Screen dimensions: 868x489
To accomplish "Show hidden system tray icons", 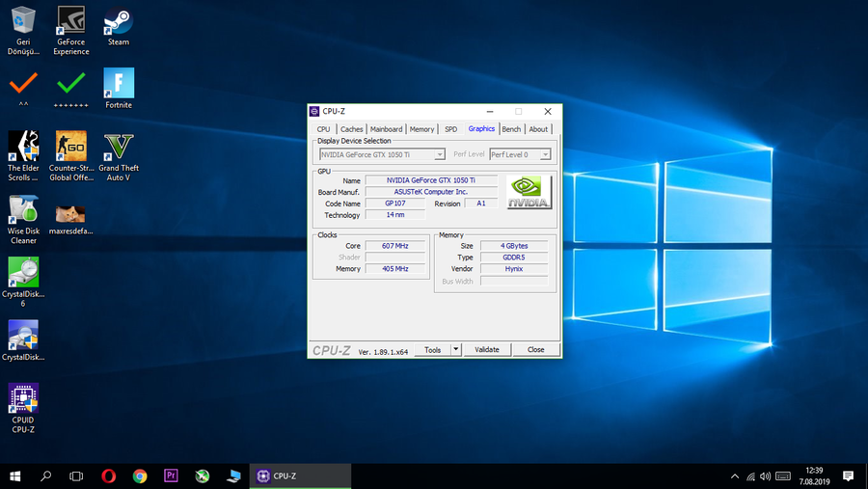I will 735,475.
